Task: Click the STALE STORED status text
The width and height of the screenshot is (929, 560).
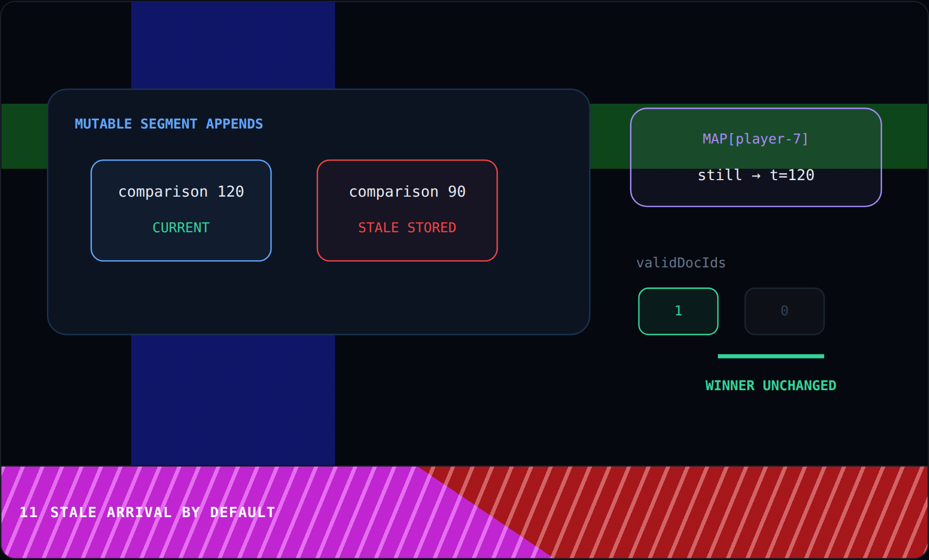Action: pos(407,228)
